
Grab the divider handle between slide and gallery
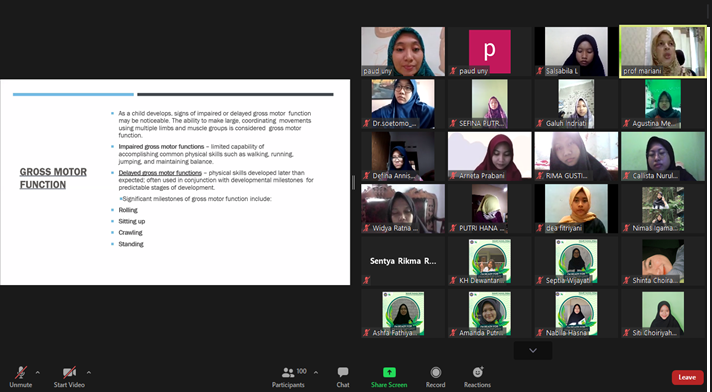pyautogui.click(x=353, y=182)
